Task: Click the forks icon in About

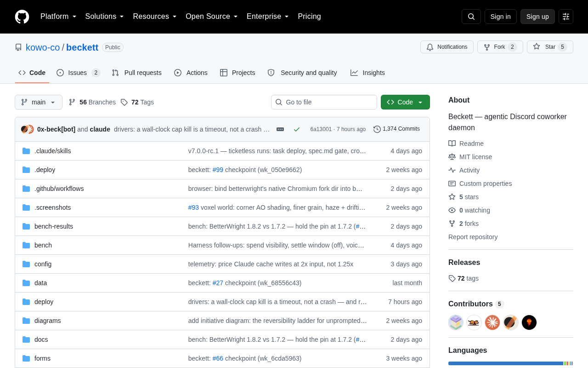Action: 452,224
